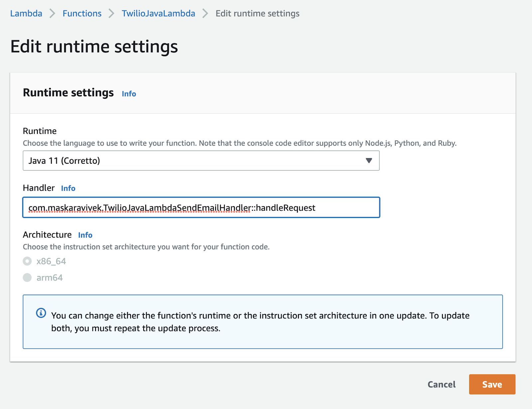Click the Lambda breadcrumb link
The height and width of the screenshot is (409, 532).
click(x=26, y=14)
